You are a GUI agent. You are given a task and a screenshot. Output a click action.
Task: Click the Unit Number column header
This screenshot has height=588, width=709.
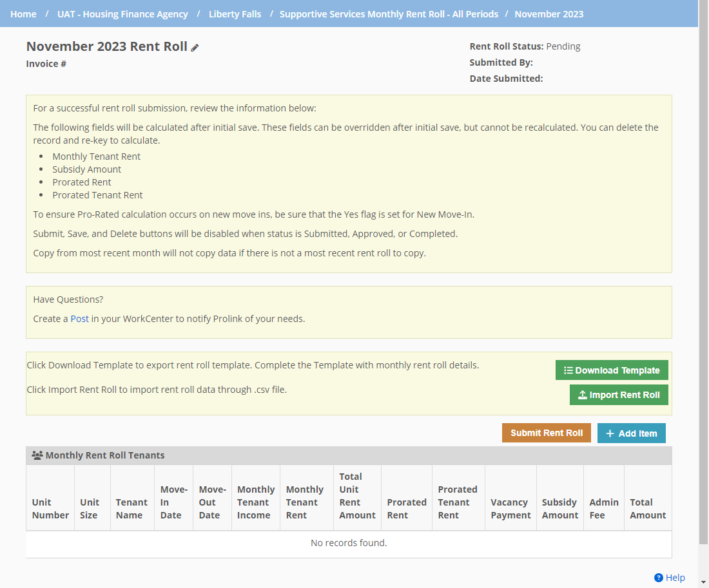[x=50, y=509]
